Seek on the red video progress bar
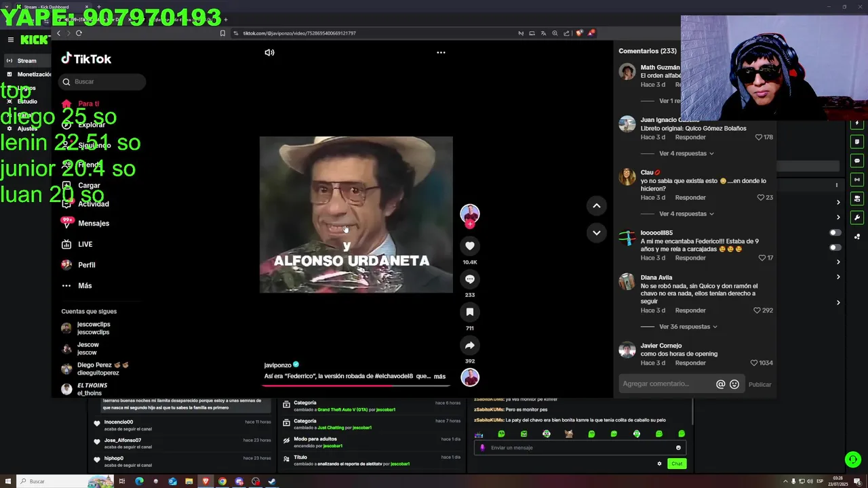Screen dimensions: 868x488 coord(356,386)
